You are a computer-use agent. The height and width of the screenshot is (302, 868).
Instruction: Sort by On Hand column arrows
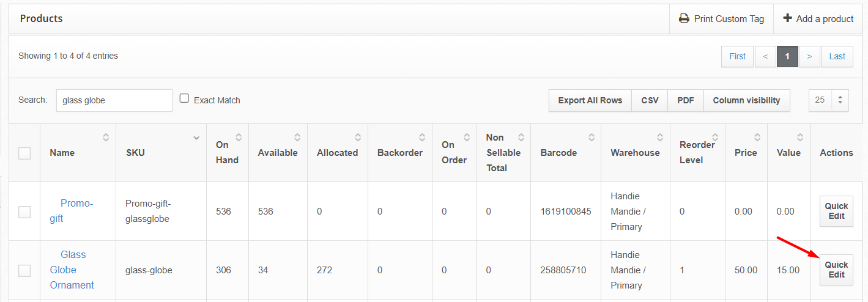[x=238, y=138]
